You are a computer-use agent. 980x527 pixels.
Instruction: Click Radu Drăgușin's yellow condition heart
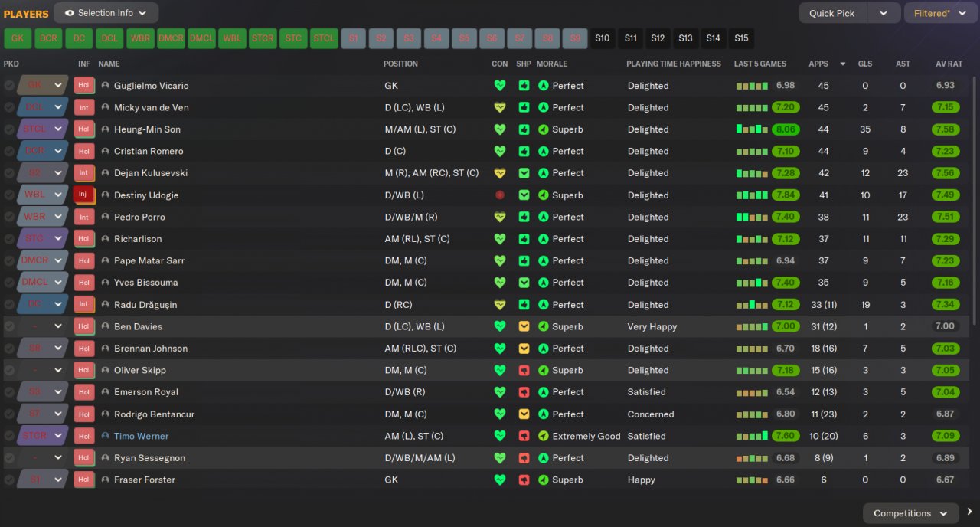[500, 305]
